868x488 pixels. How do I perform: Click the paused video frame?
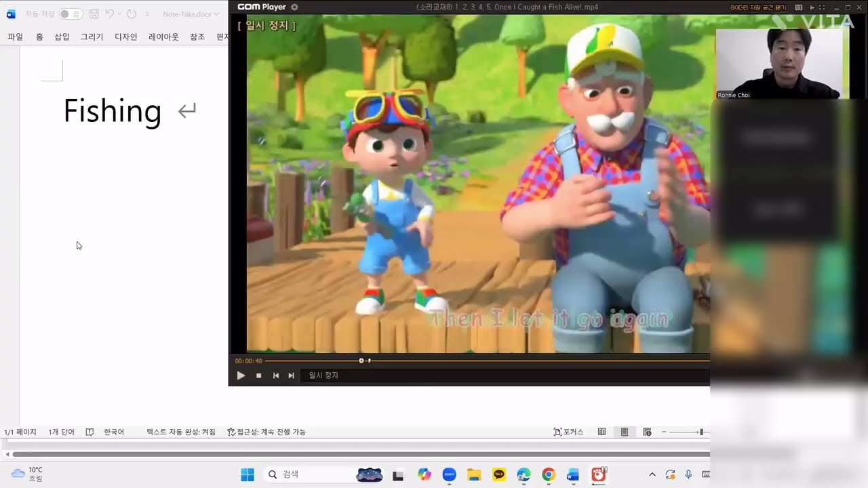tap(478, 184)
